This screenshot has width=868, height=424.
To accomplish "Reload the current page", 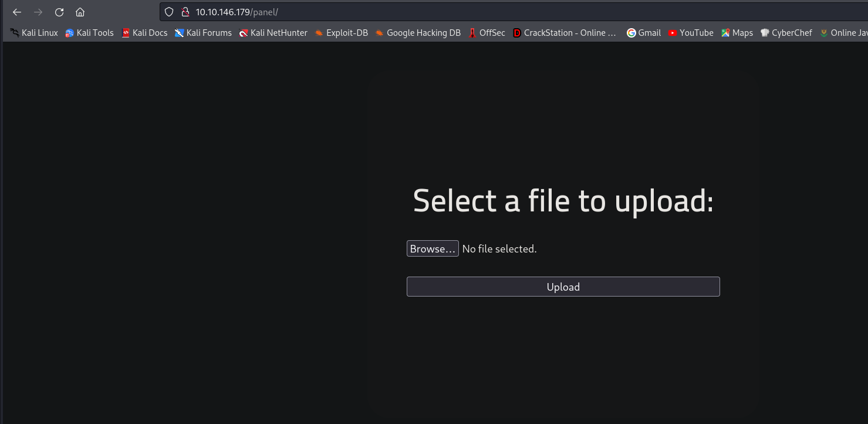I will 59,12.
